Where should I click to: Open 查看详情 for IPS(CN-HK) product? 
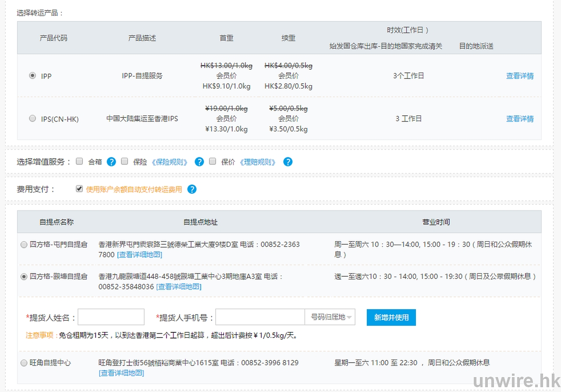coord(520,118)
